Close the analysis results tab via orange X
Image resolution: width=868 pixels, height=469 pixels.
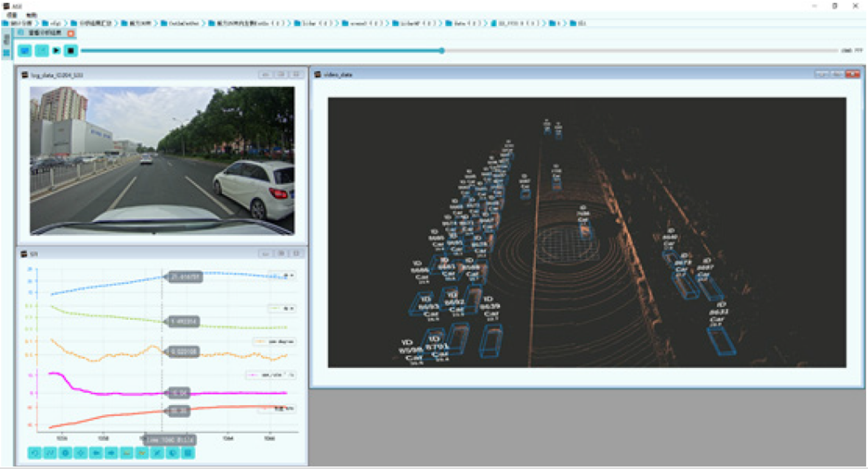[71, 33]
